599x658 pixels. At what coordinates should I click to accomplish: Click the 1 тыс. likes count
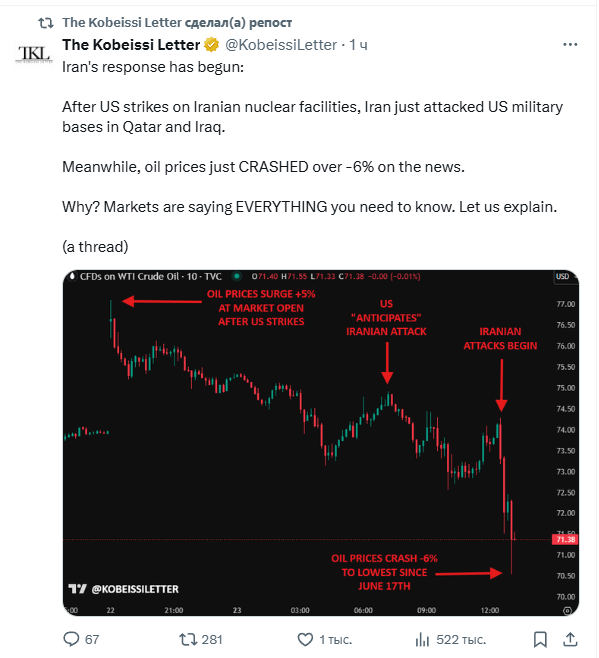[x=335, y=640]
